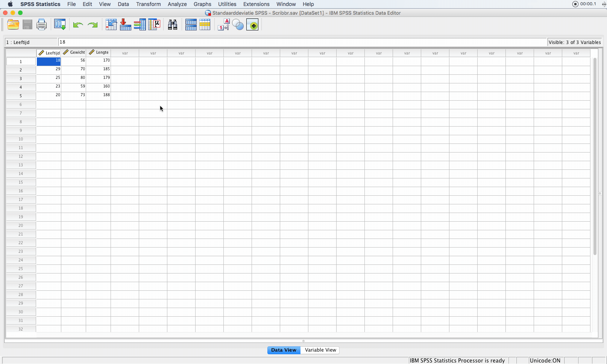Open the Graphs menu
The height and width of the screenshot is (364, 607).
pyautogui.click(x=202, y=4)
